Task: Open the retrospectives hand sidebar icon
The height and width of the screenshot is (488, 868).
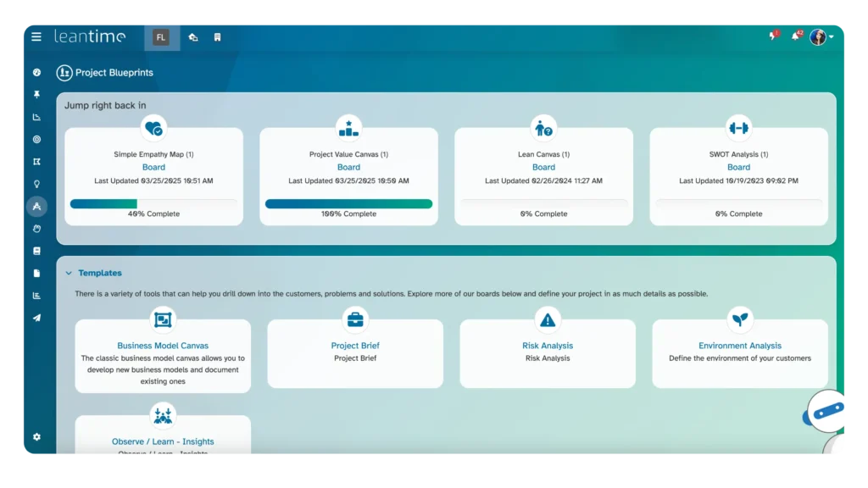Action: pos(36,229)
